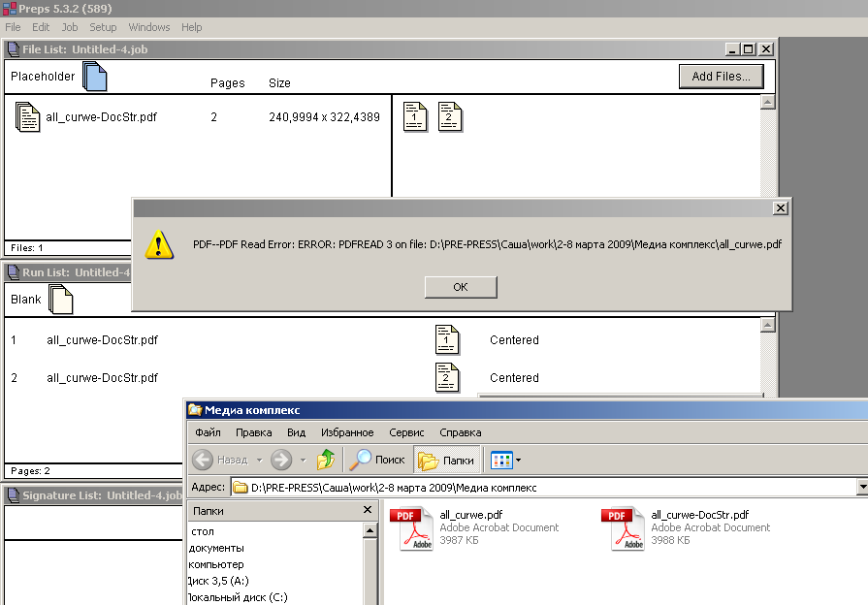This screenshot has width=868, height=605.
Task: Click the Blank page icon in Run List
Action: [61, 300]
